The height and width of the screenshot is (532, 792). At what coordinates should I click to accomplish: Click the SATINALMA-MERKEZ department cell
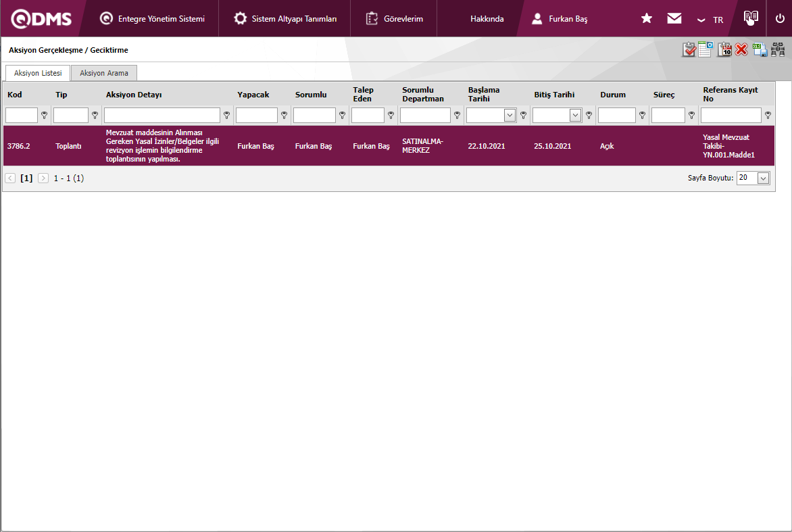point(422,146)
